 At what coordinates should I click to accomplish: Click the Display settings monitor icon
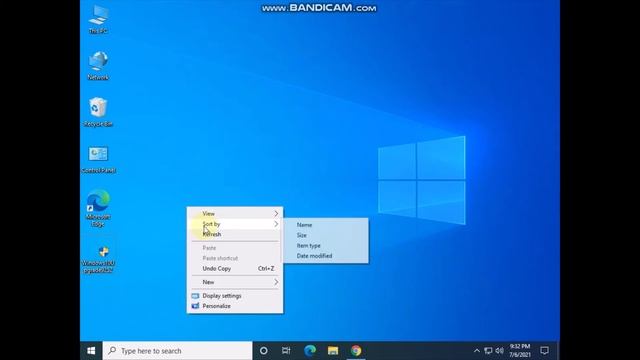pos(196,296)
